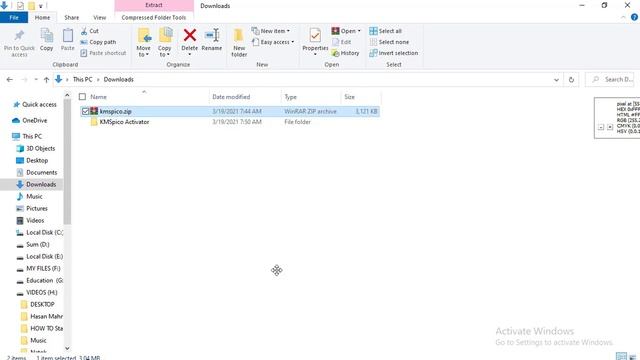640x360 pixels.
Task: Switch to the Home tab
Action: coord(42,18)
